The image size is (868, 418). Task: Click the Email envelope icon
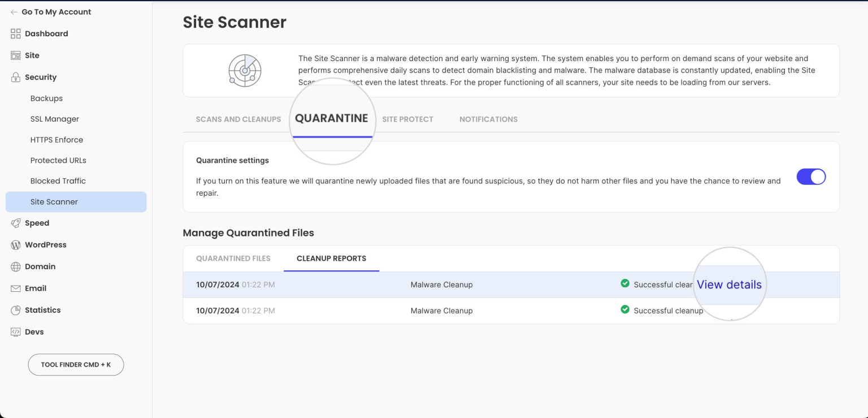click(16, 288)
